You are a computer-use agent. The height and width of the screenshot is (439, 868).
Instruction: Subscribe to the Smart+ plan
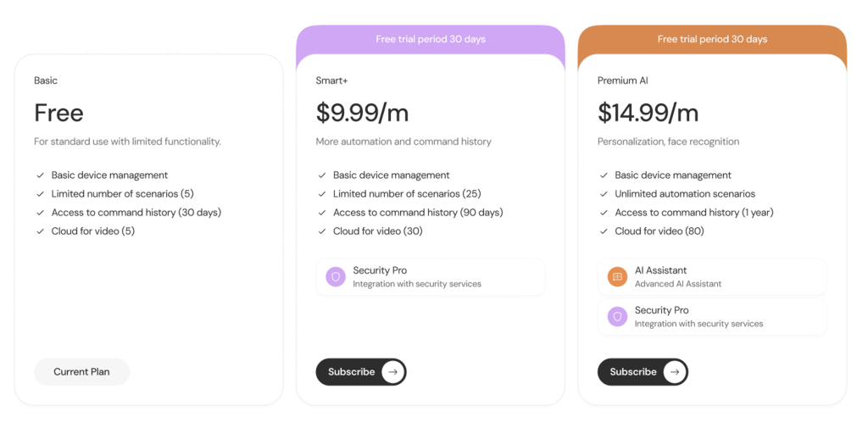coord(361,372)
